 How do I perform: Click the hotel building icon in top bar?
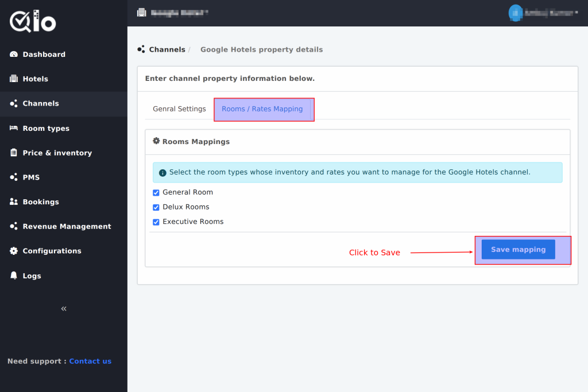(x=142, y=13)
